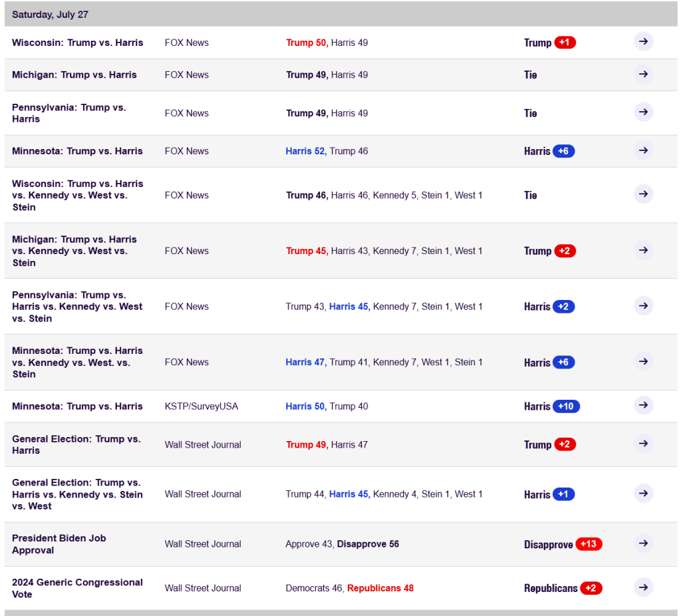The image size is (681, 616).
Task: Click the 'Harris +1' spread badge
Action: [x=549, y=494]
